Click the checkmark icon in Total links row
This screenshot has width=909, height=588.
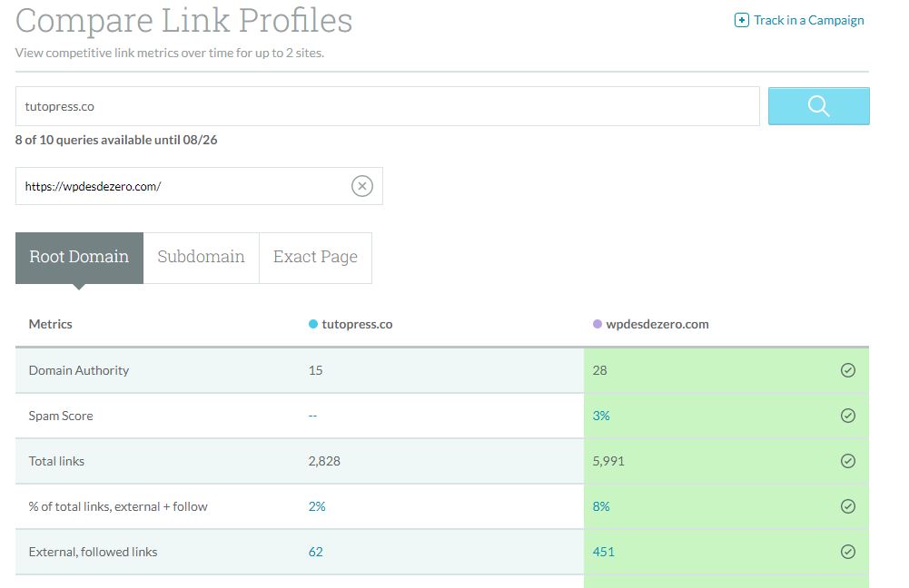[848, 461]
